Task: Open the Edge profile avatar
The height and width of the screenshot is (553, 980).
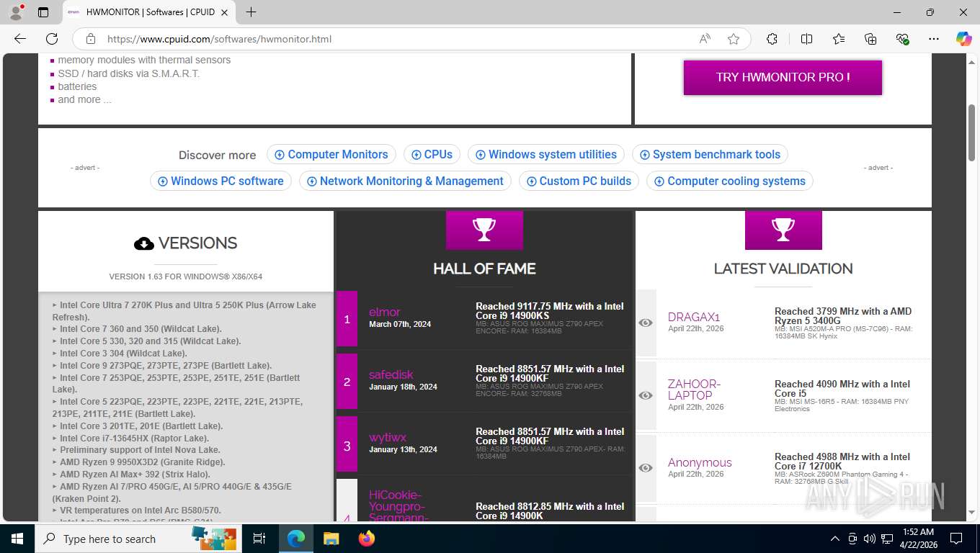Action: 16,12
